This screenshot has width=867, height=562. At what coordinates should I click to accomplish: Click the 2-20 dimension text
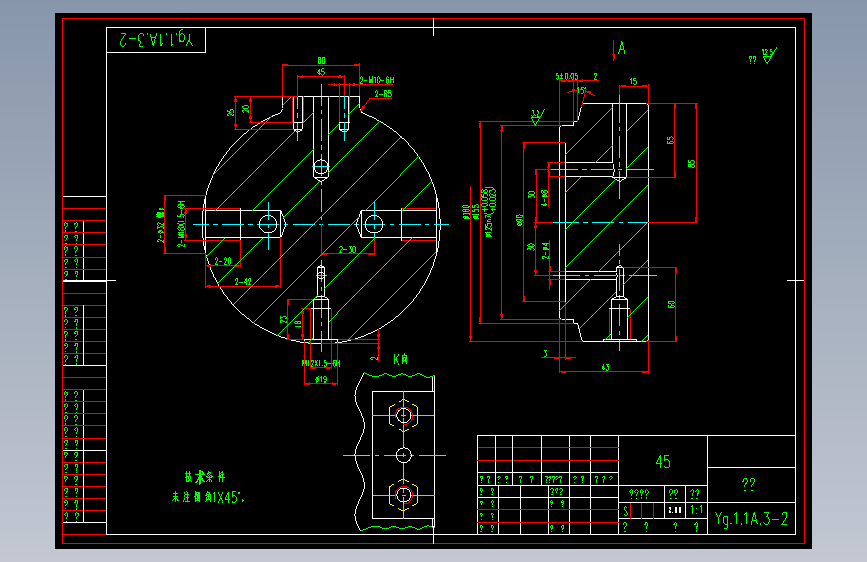pyautogui.click(x=223, y=261)
